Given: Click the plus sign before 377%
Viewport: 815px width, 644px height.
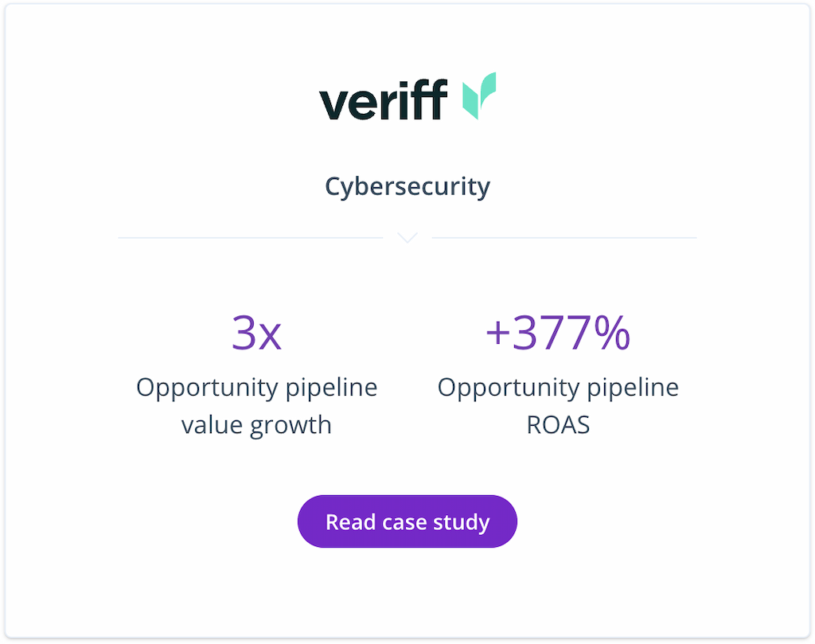Looking at the screenshot, I should coord(497,334).
